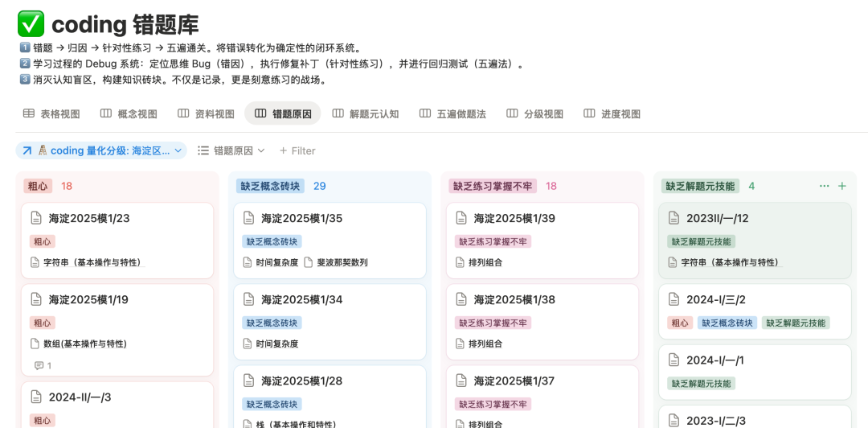
Task: Click 缺乏解题元技能 tag on 2024-I/一/1 card
Action: (702, 383)
